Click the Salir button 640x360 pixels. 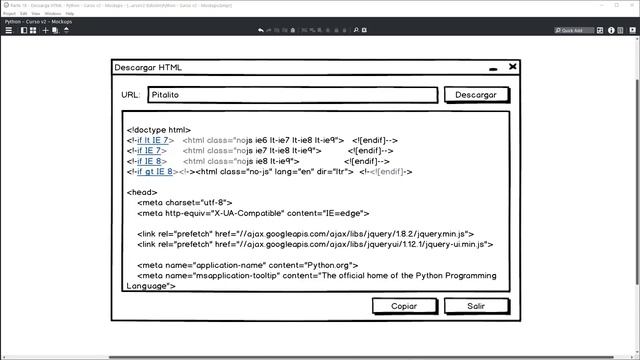pos(476,306)
